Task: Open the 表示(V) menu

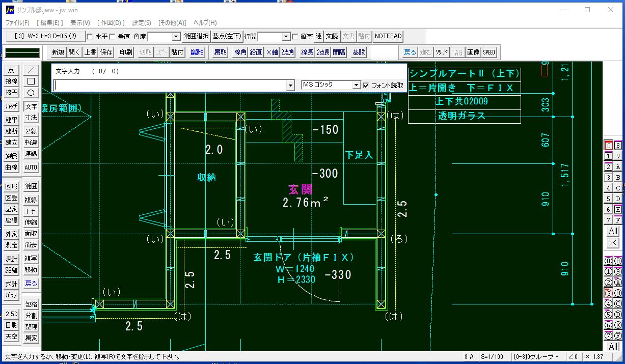Action: pyautogui.click(x=80, y=23)
